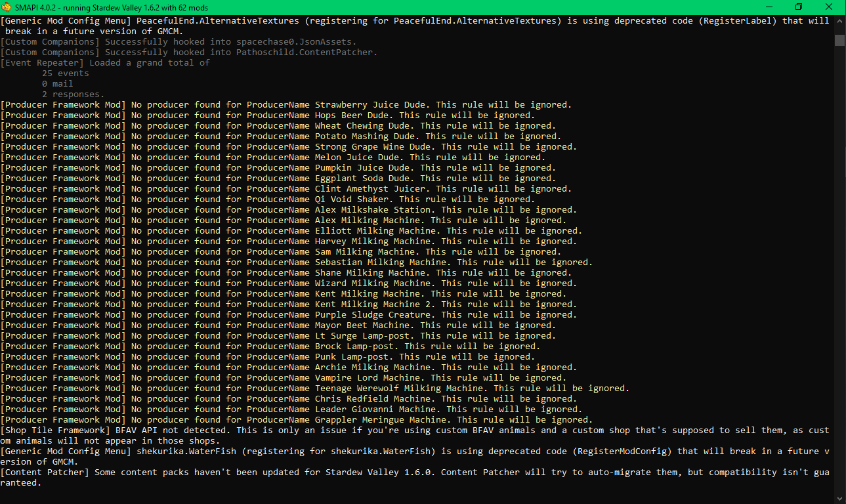Image resolution: width=846 pixels, height=504 pixels.
Task: Click the 'Brock Lamp-post' log line
Action: (x=270, y=346)
